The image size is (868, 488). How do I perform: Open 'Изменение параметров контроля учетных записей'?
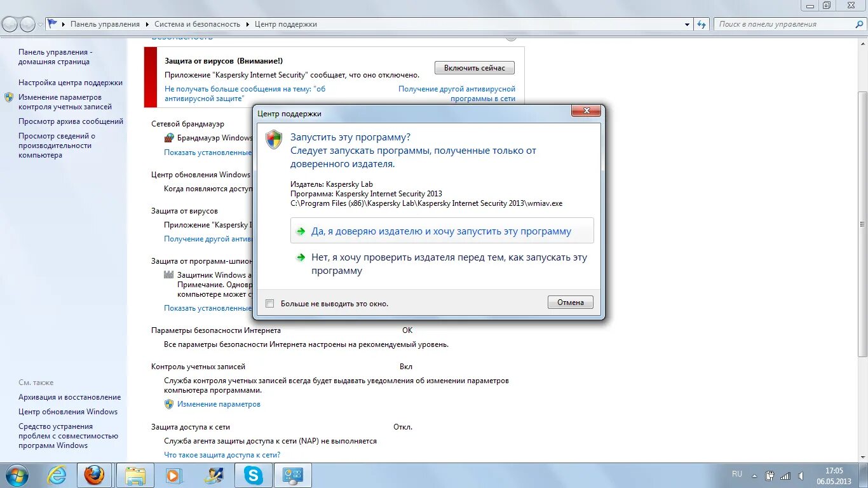pyautogui.click(x=65, y=102)
